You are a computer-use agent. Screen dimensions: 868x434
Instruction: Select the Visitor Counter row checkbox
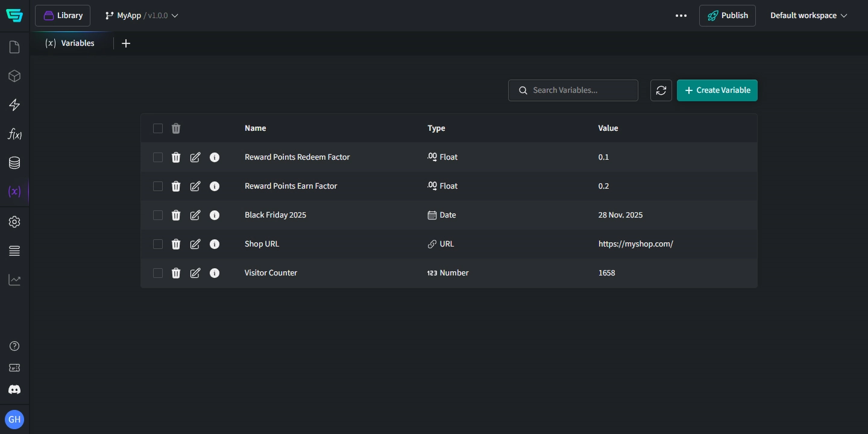[x=158, y=273]
